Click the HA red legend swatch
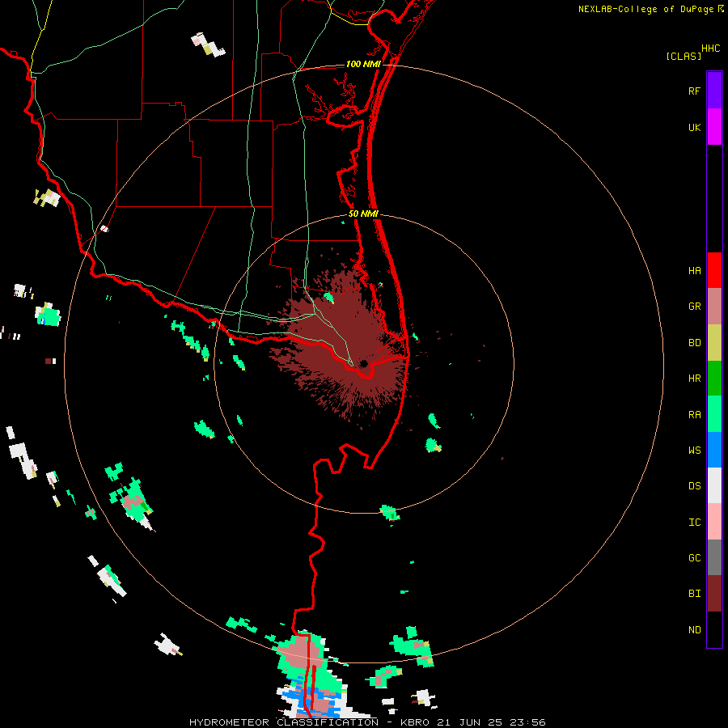Image resolution: width=728 pixels, height=728 pixels. click(714, 270)
